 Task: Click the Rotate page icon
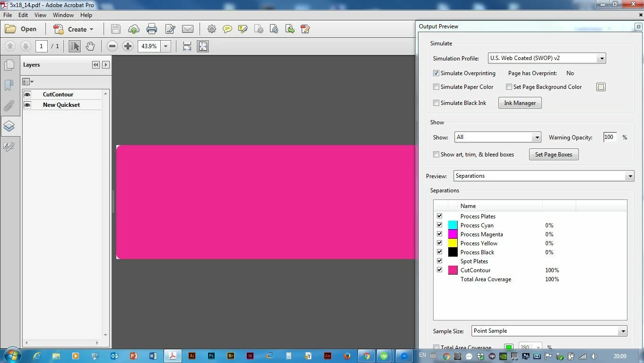tap(274, 29)
